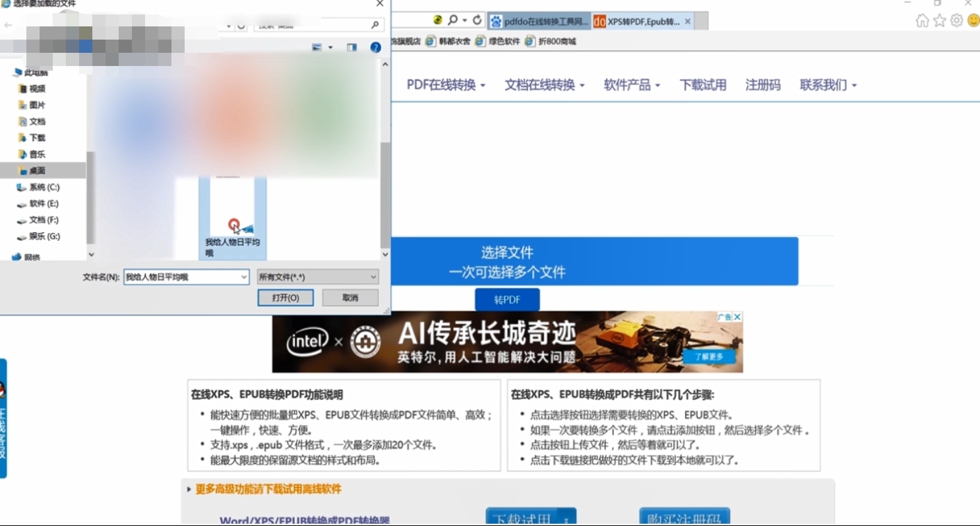Image resolution: width=980 pixels, height=526 pixels.
Task: Click the help question mark icon in dialog
Action: click(x=375, y=48)
